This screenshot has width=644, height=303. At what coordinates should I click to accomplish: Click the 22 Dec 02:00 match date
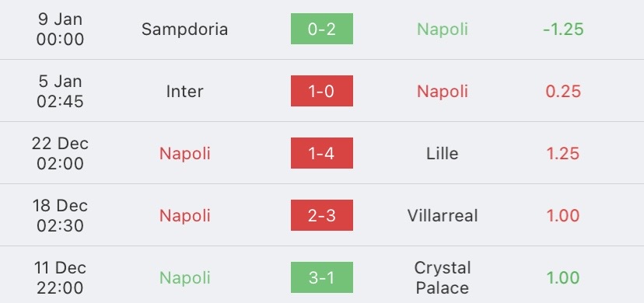click(60, 153)
